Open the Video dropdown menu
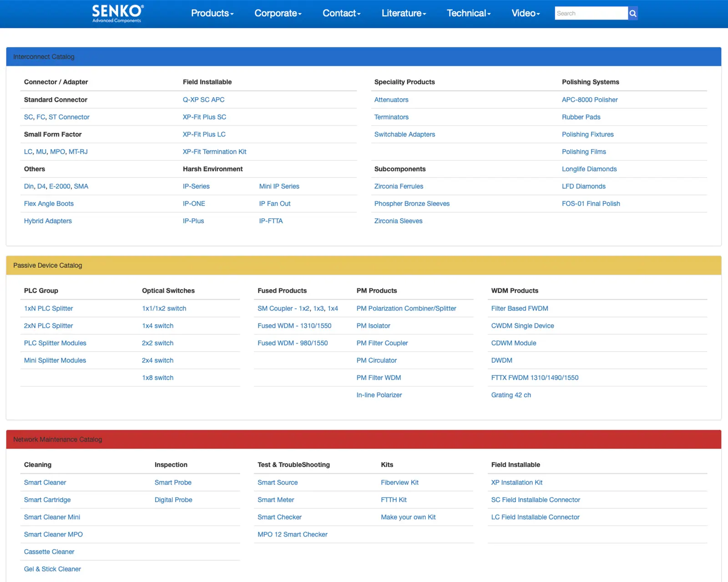 [x=526, y=13]
